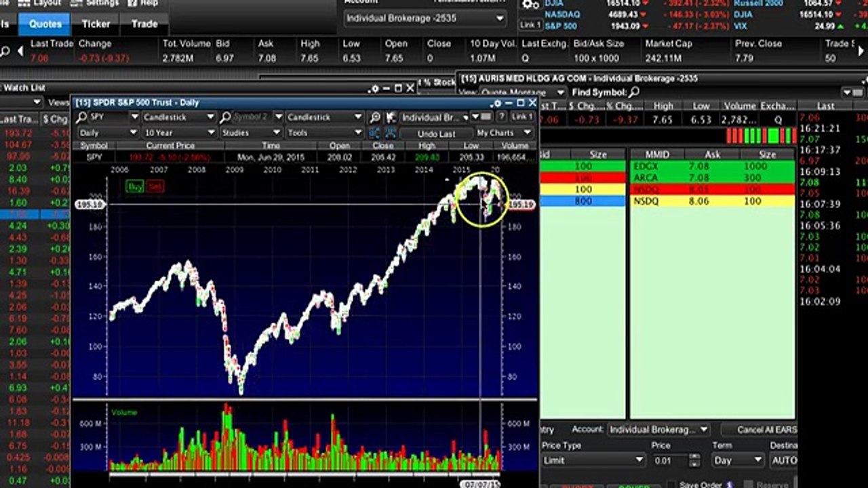The height and width of the screenshot is (488, 868).
Task: Click the Find Symbol magnifier in Quote Montage
Action: coord(633,91)
